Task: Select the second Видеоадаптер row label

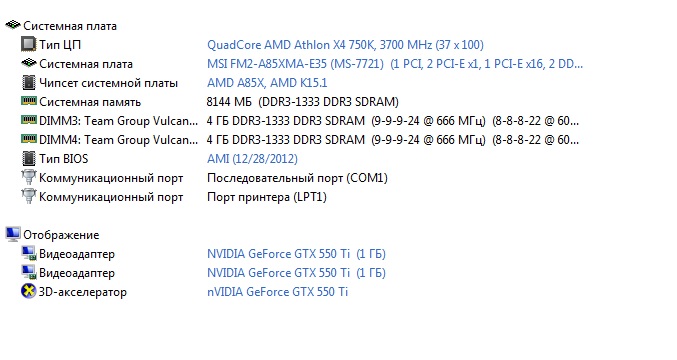Action: [x=77, y=273]
